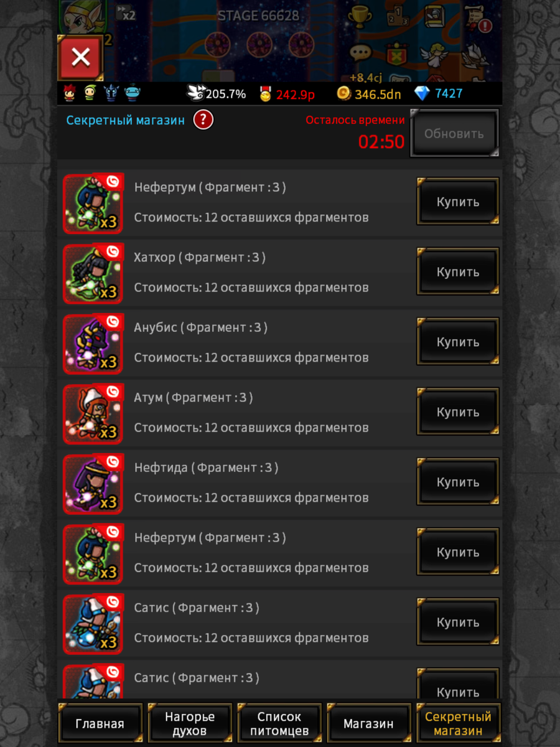Select the Нефтида fragment icon
This screenshot has width=560, height=747.
coord(93,484)
